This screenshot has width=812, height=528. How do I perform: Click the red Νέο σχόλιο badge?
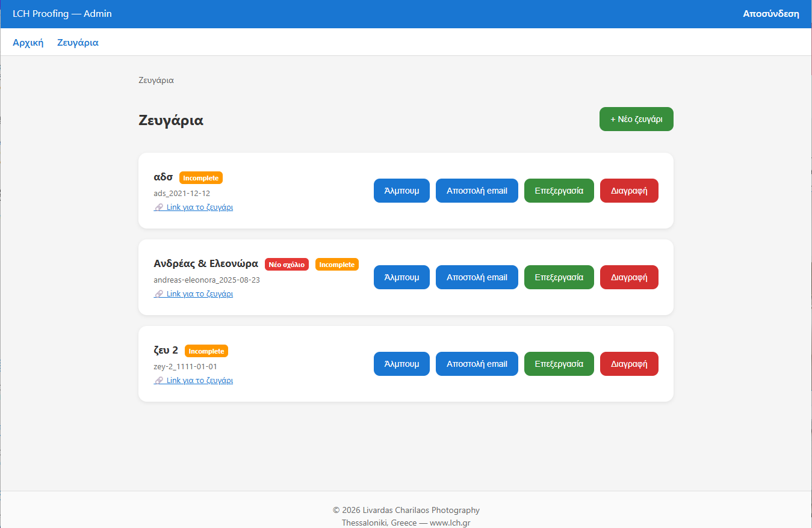click(x=287, y=265)
